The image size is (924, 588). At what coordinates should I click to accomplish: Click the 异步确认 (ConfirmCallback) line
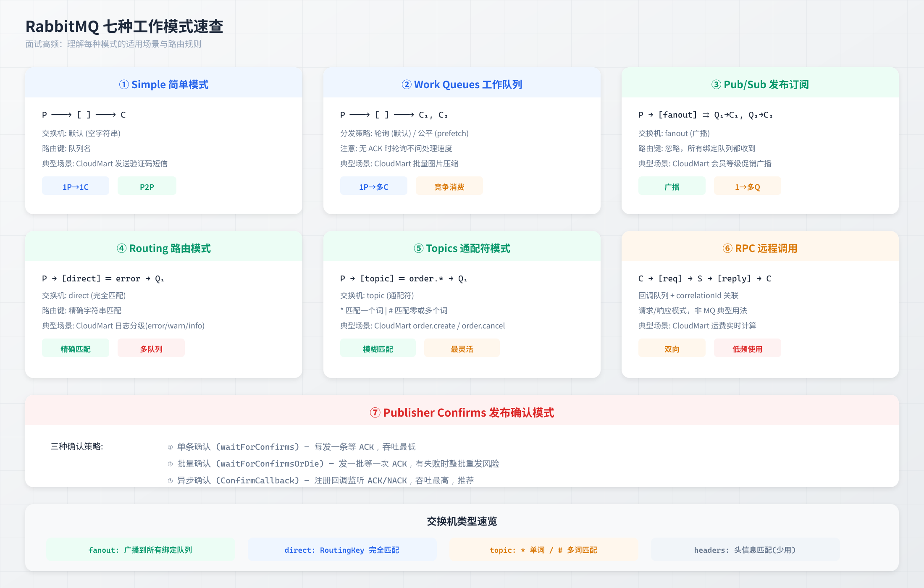pos(320,480)
